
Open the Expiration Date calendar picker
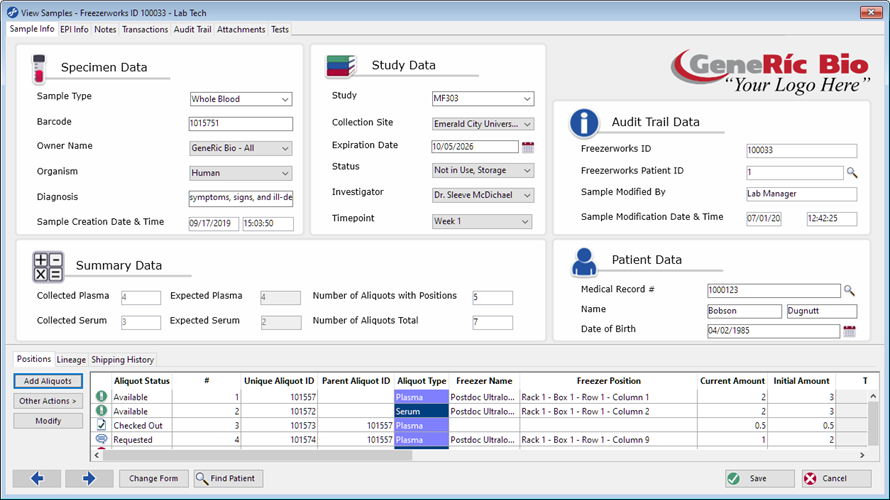point(528,147)
